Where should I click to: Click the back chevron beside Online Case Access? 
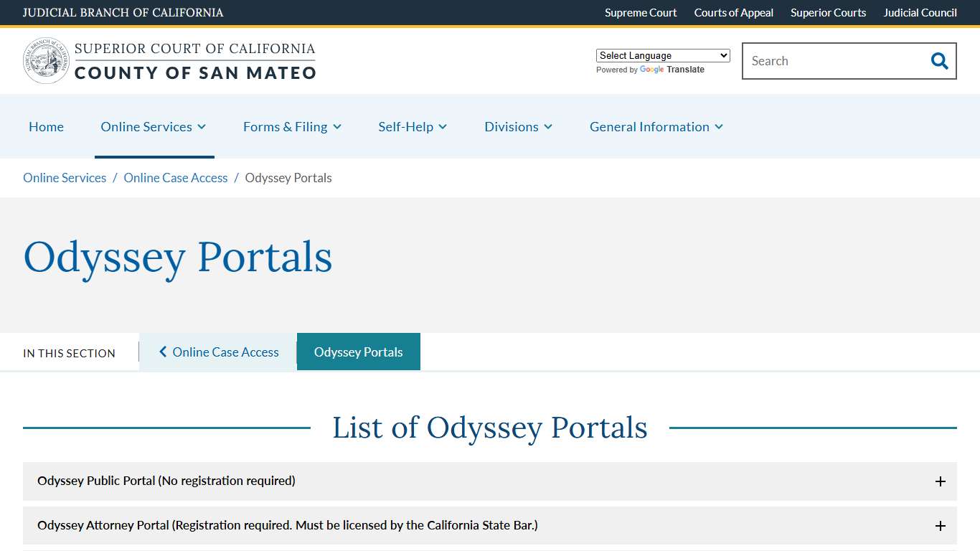162,352
